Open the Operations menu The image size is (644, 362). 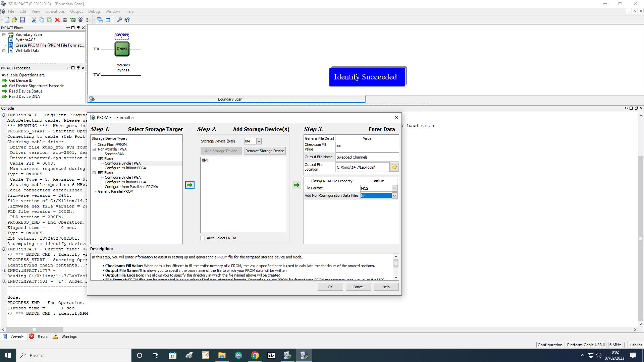click(x=55, y=11)
